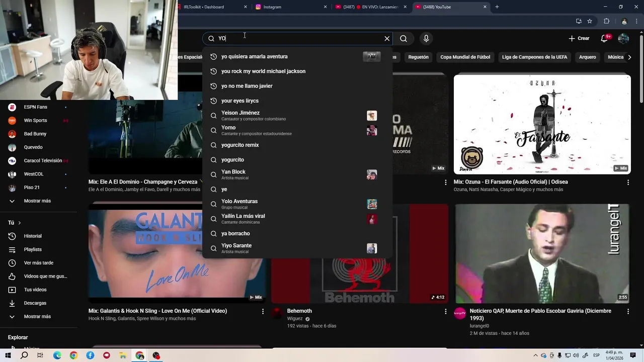
Task: Open Windows Start menu
Action: [x=8, y=355]
